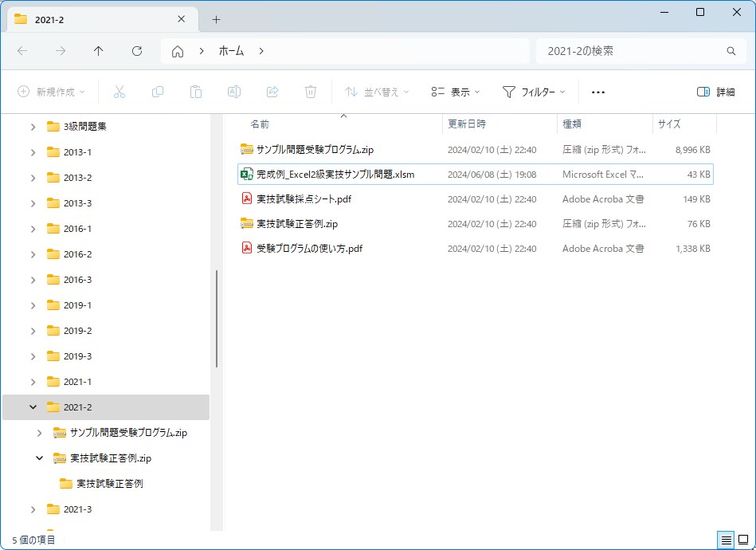Click the Share icon in toolbar
The height and width of the screenshot is (550, 756).
pos(272,92)
